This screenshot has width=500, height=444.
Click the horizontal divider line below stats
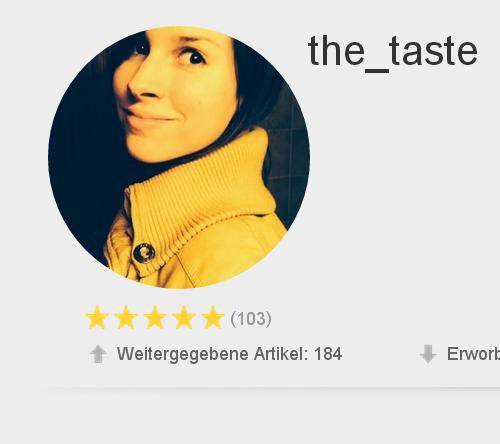pos(270,389)
